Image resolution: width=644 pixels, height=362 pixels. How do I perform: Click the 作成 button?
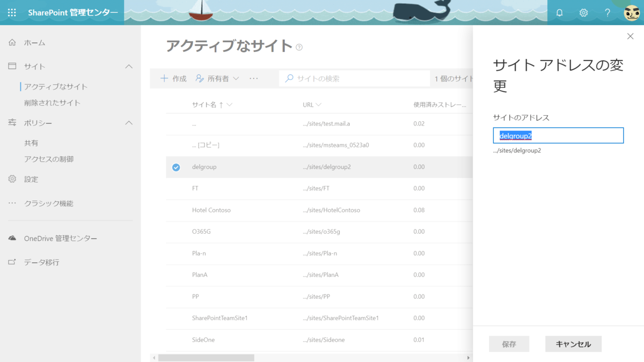click(173, 78)
